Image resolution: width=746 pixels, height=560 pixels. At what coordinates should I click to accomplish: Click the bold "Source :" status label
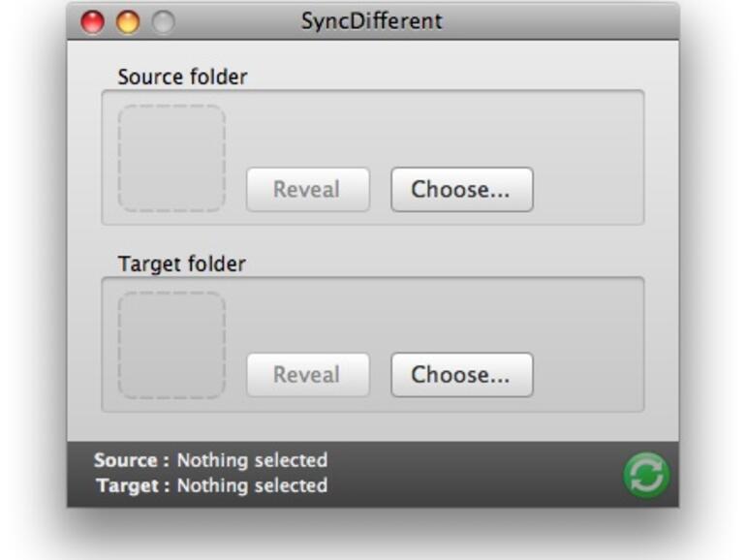point(132,460)
